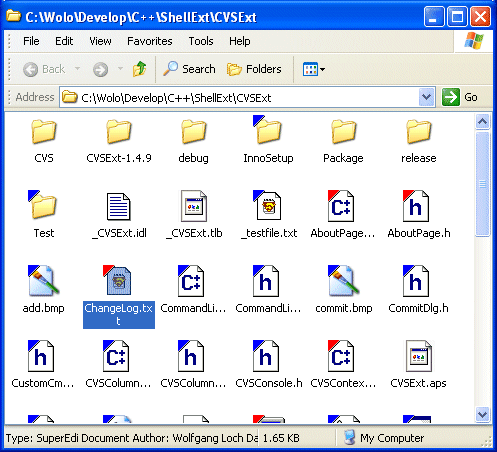The image size is (497, 452).
Task: Select the release folder
Action: click(419, 132)
